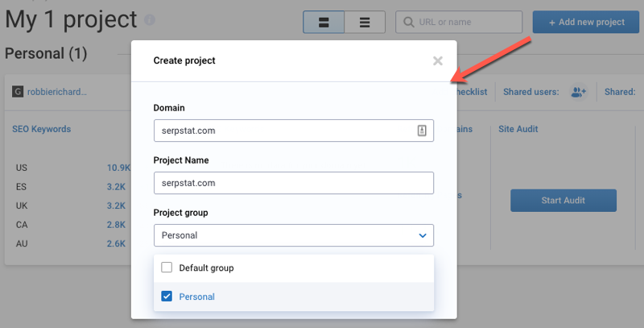Expand the Project group dropdown
This screenshot has height=328, width=644.
[293, 235]
